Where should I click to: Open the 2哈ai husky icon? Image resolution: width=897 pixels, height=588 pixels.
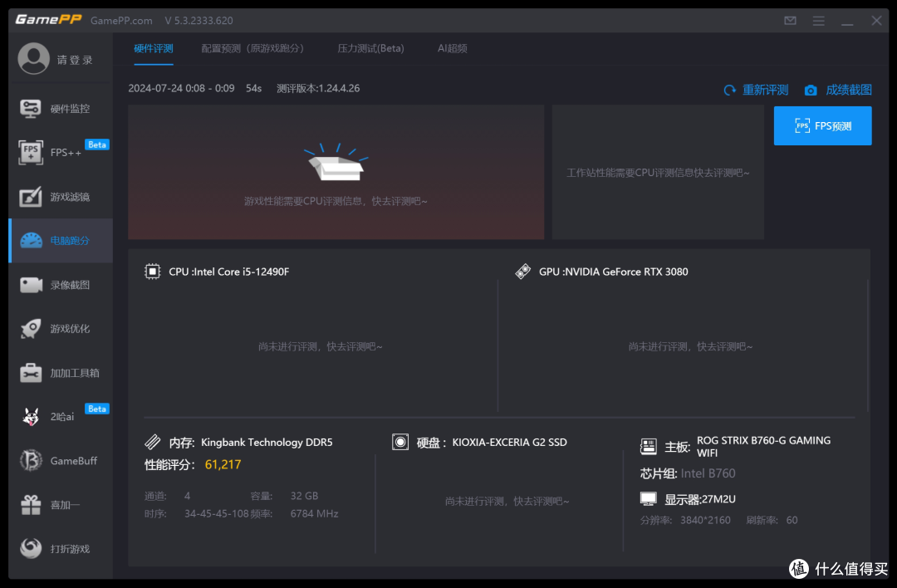tap(31, 417)
